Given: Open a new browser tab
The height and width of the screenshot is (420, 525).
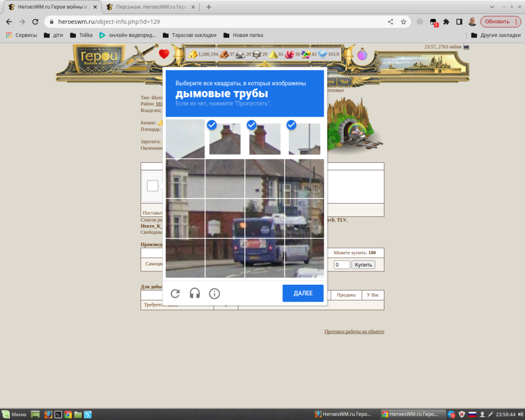Looking at the screenshot, I should tap(209, 7).
